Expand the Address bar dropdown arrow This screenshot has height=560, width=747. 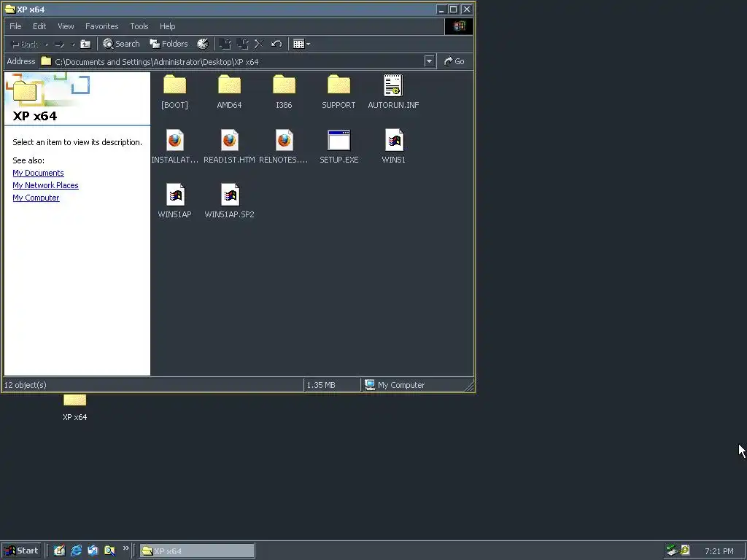coord(429,61)
